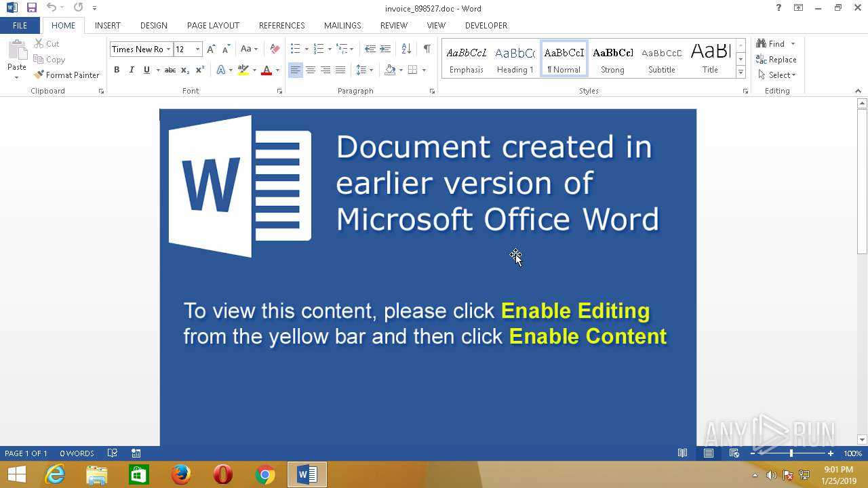Screen dimensions: 868x488
Task: Open the Font dialog launcher
Action: pyautogui.click(x=279, y=91)
